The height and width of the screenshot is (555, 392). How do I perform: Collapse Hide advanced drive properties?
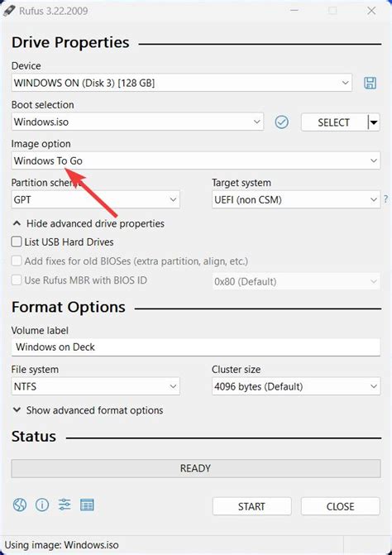88,223
